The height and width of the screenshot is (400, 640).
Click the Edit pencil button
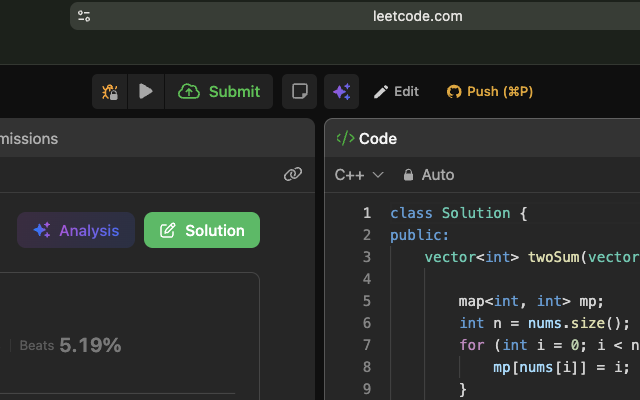pyautogui.click(x=396, y=91)
